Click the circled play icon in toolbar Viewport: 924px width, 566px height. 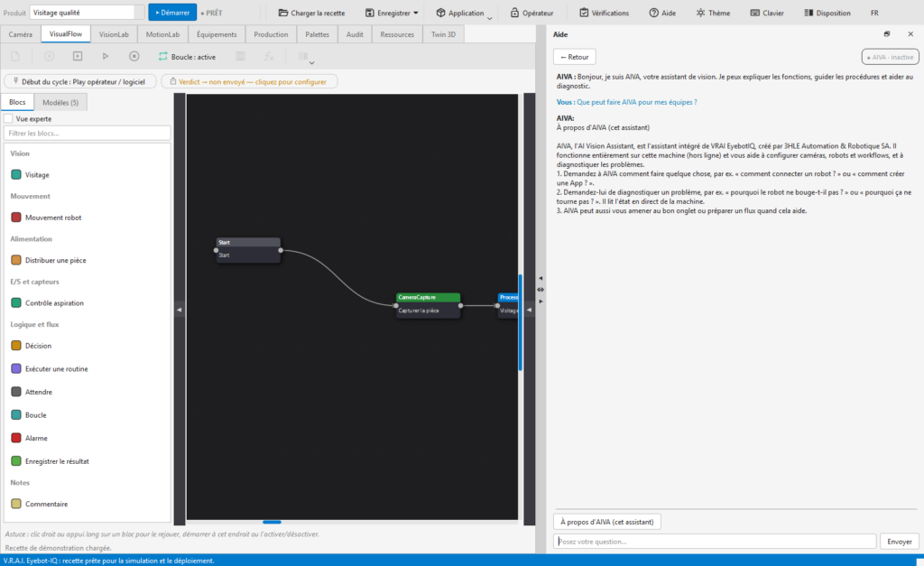pos(50,56)
